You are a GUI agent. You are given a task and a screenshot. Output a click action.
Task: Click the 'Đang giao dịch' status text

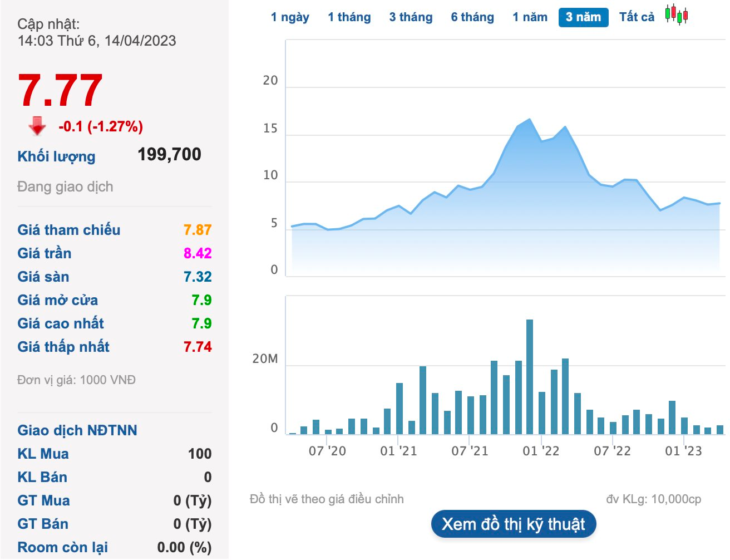(65, 186)
